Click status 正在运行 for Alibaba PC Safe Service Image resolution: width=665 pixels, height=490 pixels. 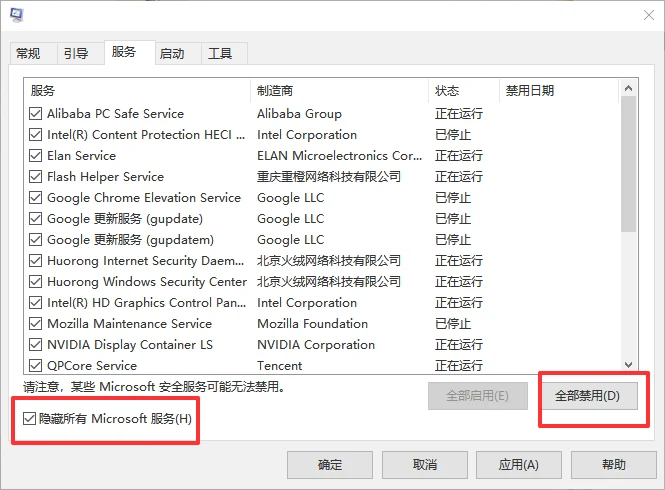pyautogui.click(x=459, y=114)
